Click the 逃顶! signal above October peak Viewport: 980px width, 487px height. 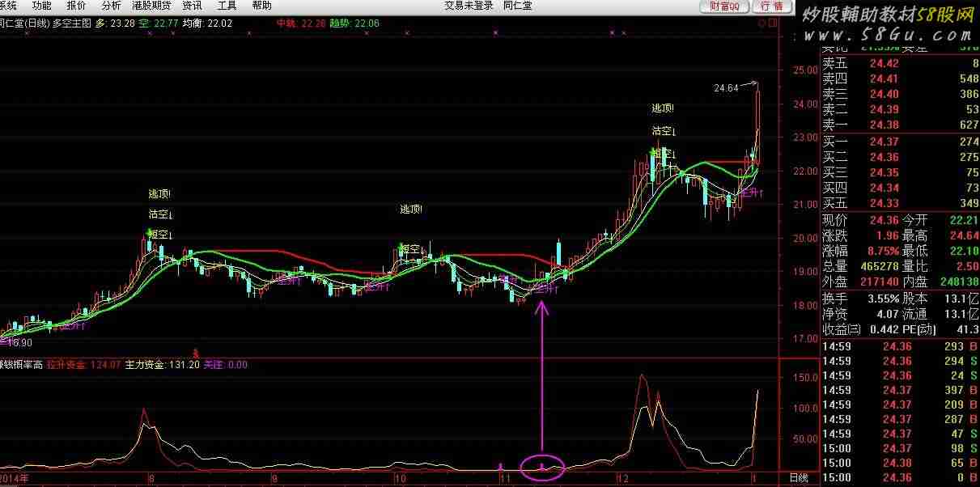click(411, 209)
